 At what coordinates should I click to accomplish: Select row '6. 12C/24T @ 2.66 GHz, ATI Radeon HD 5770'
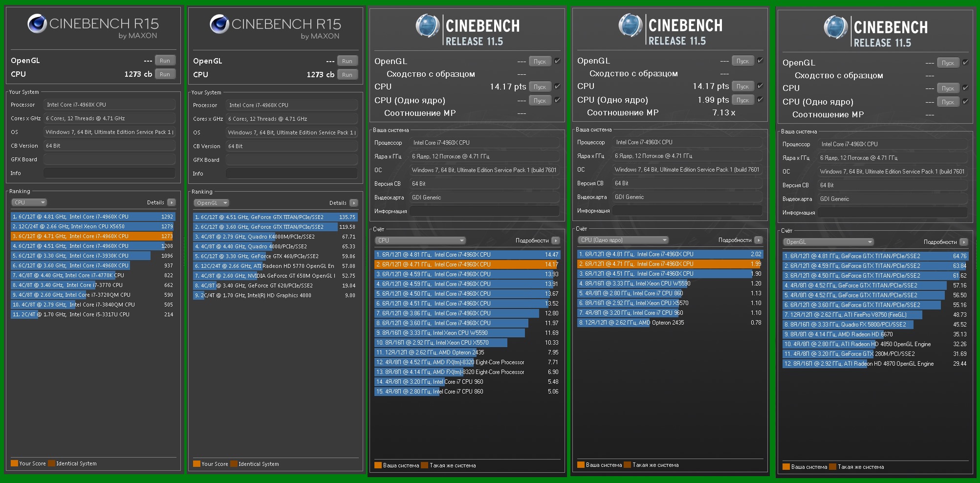[275, 266]
